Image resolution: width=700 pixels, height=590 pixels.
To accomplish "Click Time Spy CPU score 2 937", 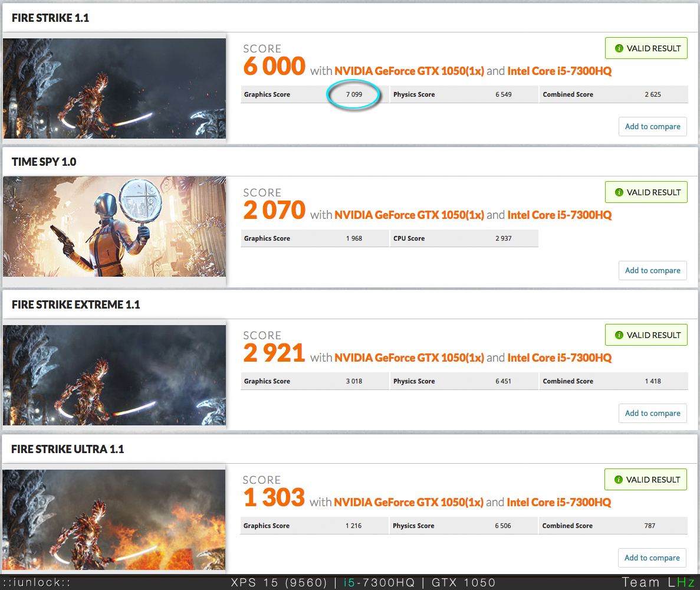I will pos(504,238).
